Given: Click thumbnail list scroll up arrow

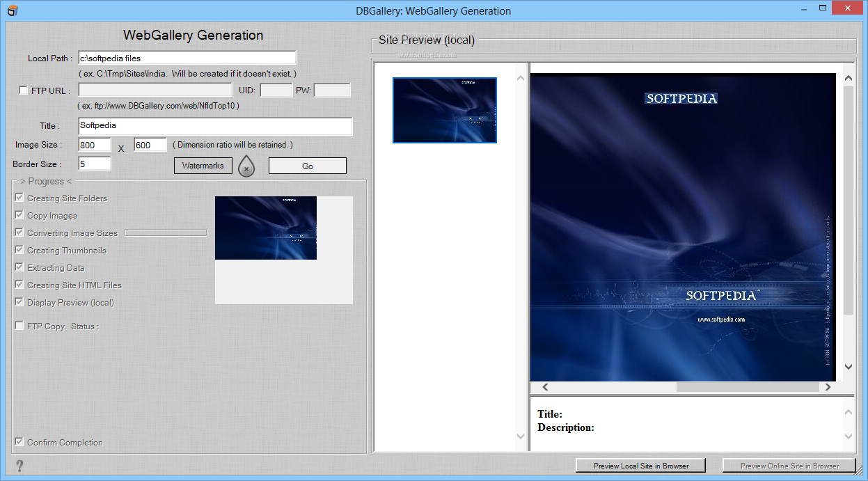Looking at the screenshot, I should coord(520,78).
